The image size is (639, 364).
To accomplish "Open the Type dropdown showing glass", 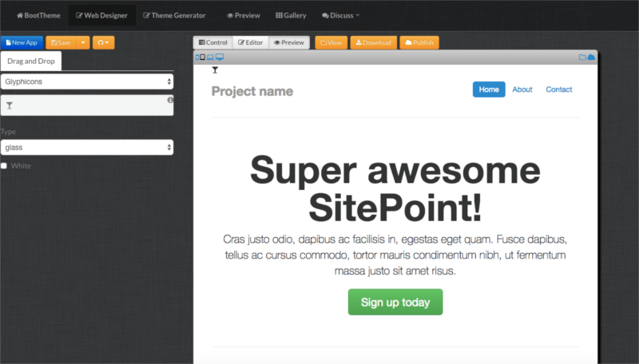I will point(87,148).
